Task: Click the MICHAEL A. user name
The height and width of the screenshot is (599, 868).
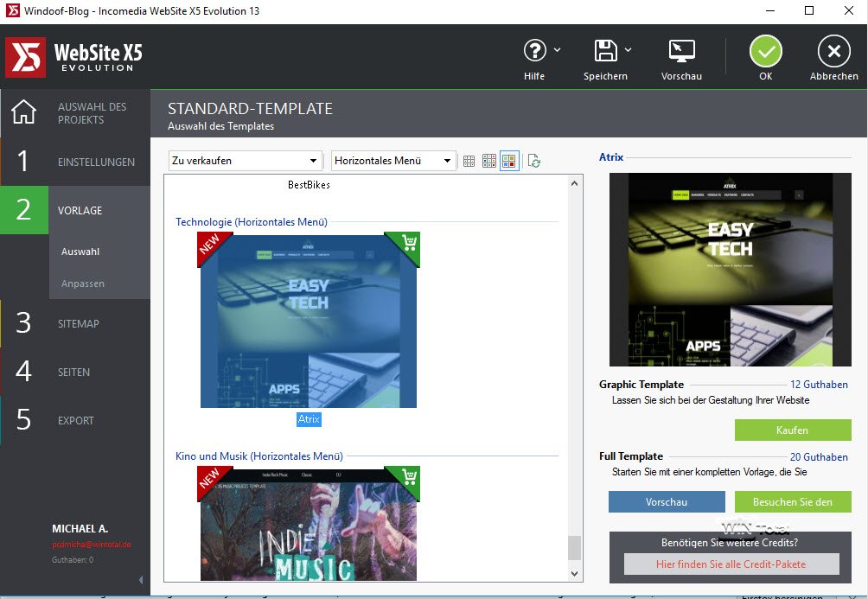Action: pyautogui.click(x=80, y=529)
